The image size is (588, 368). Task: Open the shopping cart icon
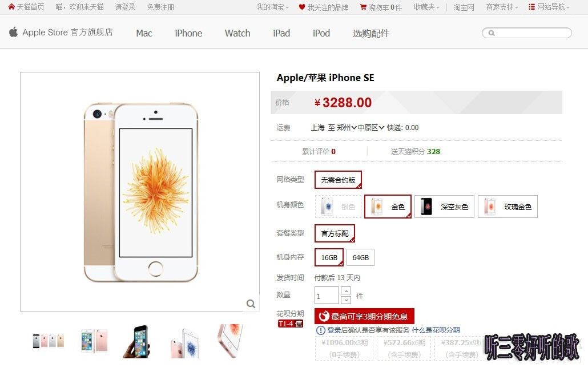click(x=363, y=7)
